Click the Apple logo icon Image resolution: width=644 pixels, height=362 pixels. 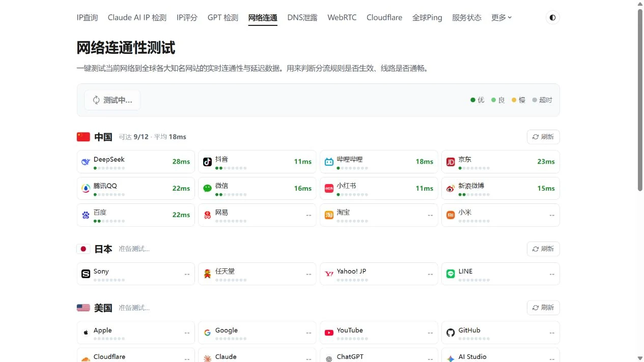coord(86,333)
